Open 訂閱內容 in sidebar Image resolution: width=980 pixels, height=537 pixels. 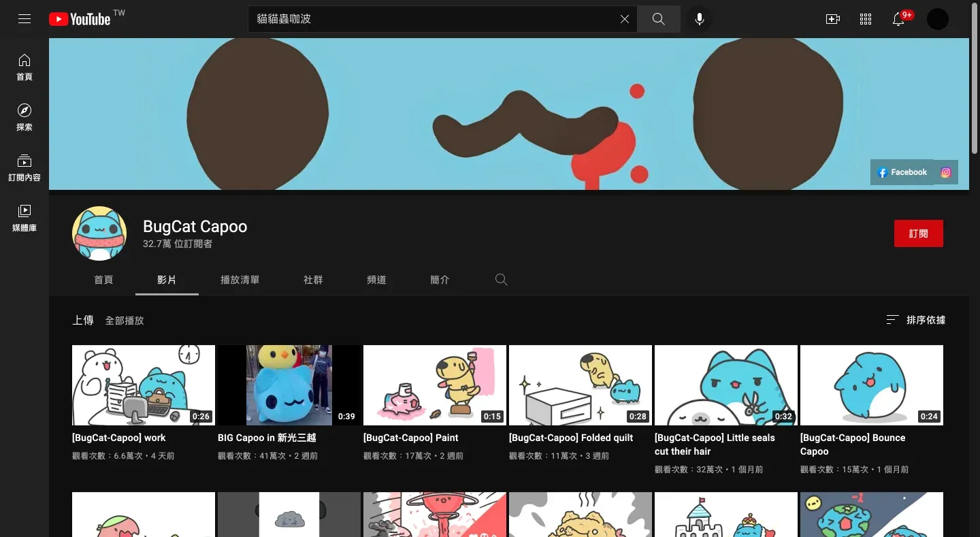(x=24, y=168)
